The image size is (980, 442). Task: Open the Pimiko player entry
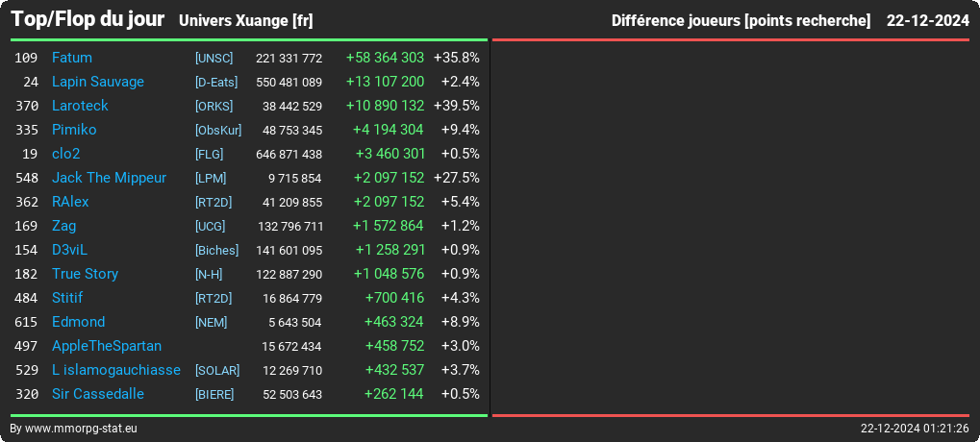click(74, 130)
